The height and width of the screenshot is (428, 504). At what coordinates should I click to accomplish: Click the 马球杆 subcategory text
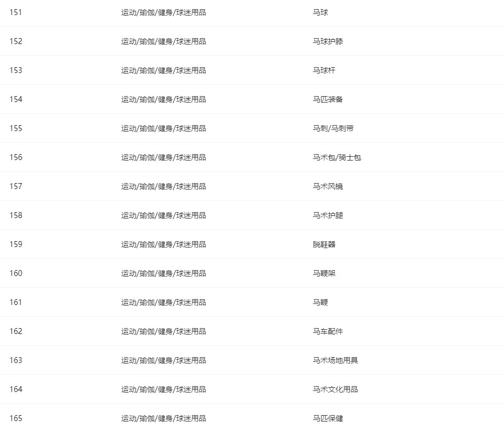pyautogui.click(x=324, y=70)
